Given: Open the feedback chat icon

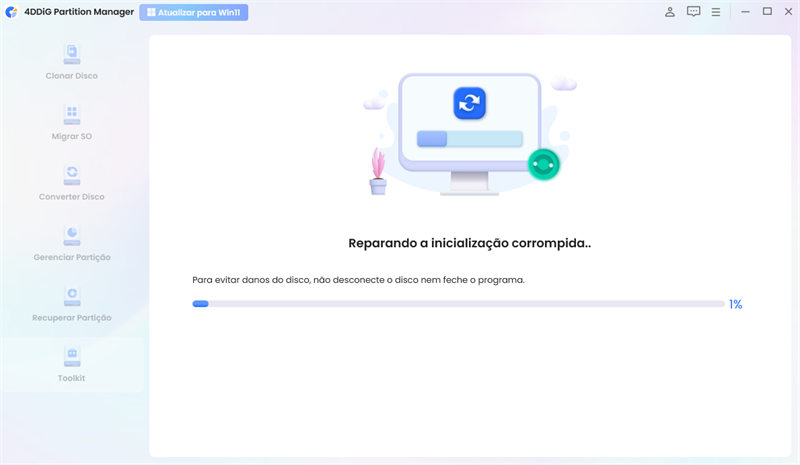Looking at the screenshot, I should 693,12.
